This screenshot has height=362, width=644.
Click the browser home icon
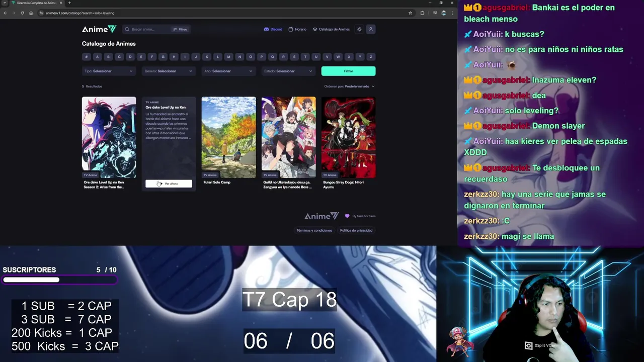click(31, 13)
